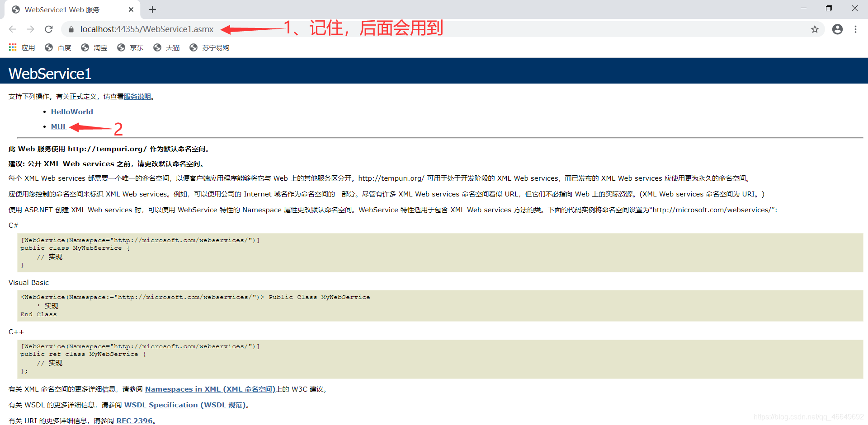Open a new browser tab

tap(152, 9)
